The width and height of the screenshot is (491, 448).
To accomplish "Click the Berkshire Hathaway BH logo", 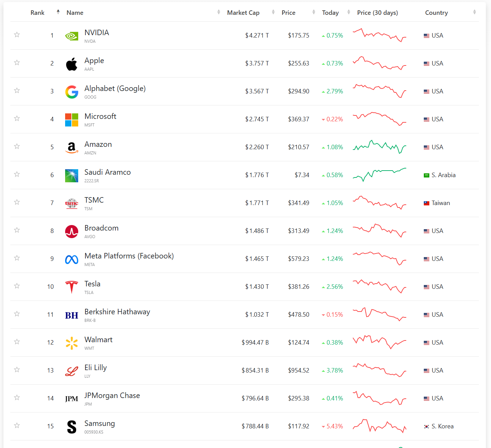I will [72, 315].
